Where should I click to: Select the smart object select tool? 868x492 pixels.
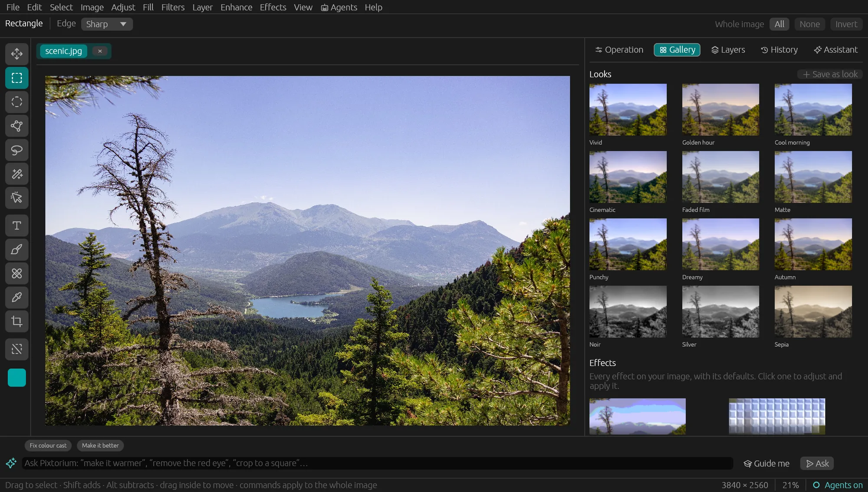[17, 198]
